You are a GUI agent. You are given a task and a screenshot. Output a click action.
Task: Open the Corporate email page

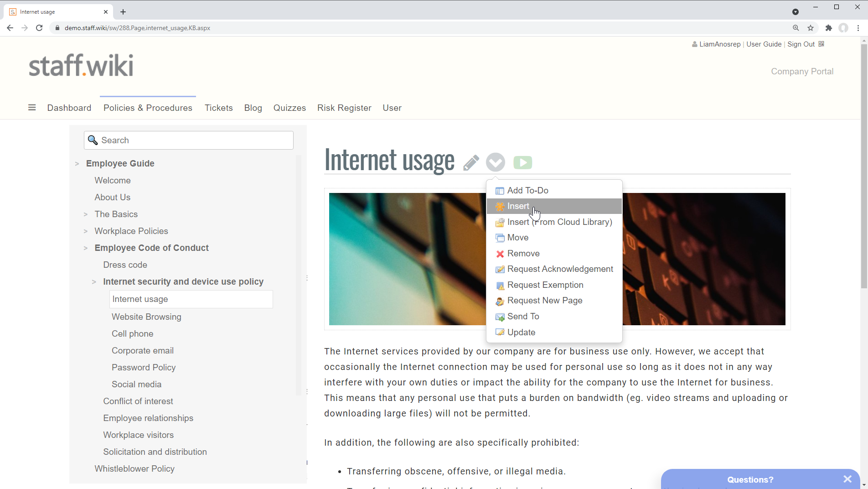click(x=143, y=350)
